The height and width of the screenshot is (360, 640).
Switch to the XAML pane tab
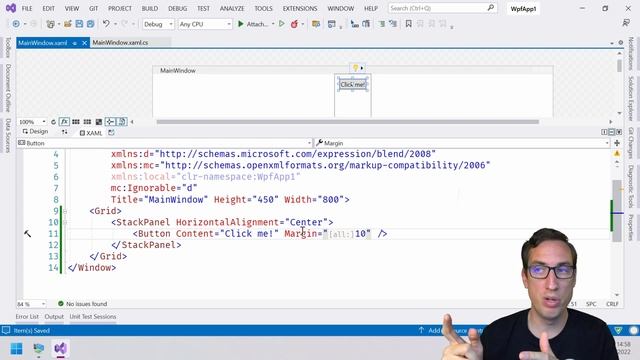(x=91, y=133)
